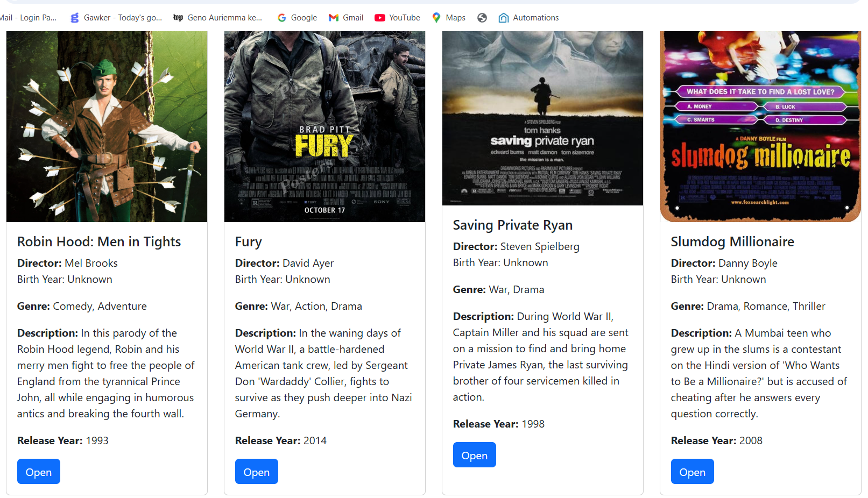
Task: Open the YouTube bookmark
Action: (398, 18)
